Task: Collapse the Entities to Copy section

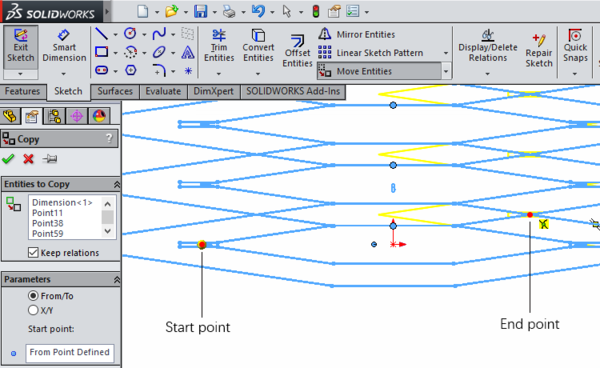Action: [116, 185]
